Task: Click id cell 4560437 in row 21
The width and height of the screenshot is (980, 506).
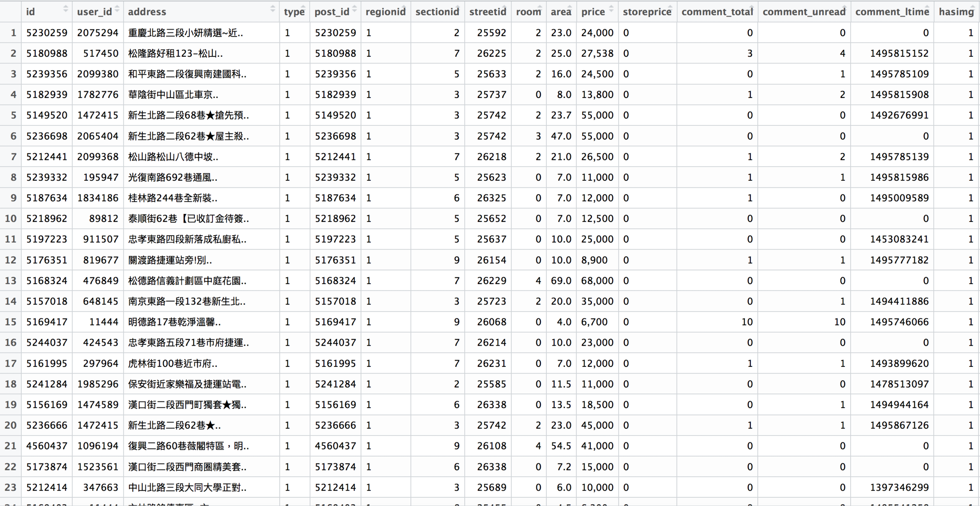Action: (47, 446)
